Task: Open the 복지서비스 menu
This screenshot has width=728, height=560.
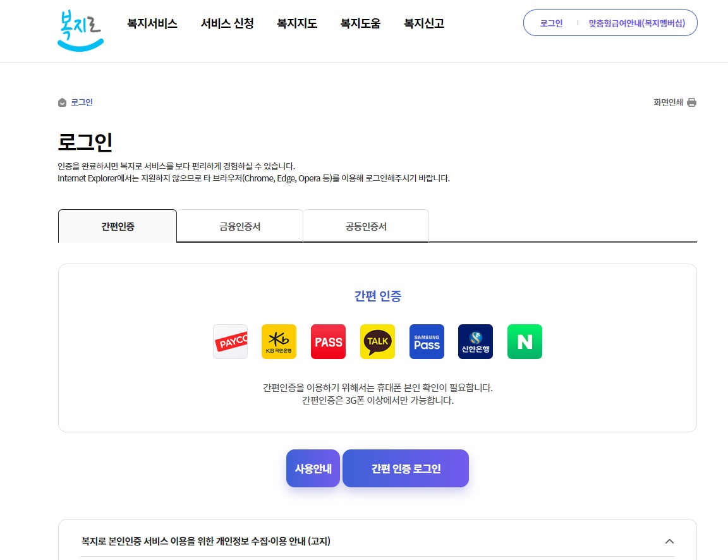Action: pyautogui.click(x=151, y=23)
